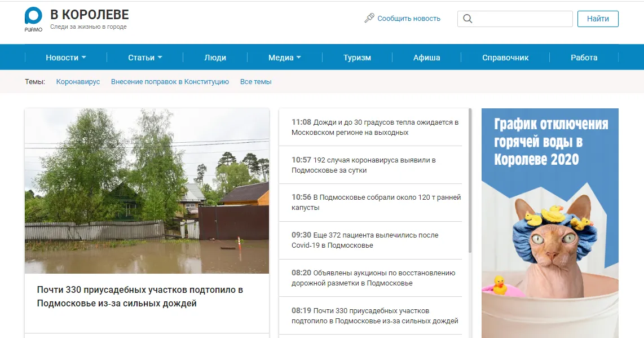This screenshot has height=338, width=644.
Task: Click the magnifier icon in the search box
Action: [x=467, y=19]
